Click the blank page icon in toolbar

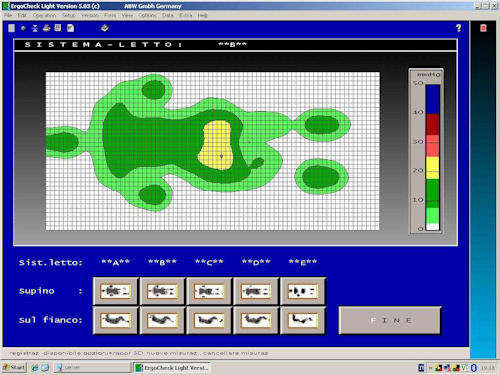pos(11,28)
